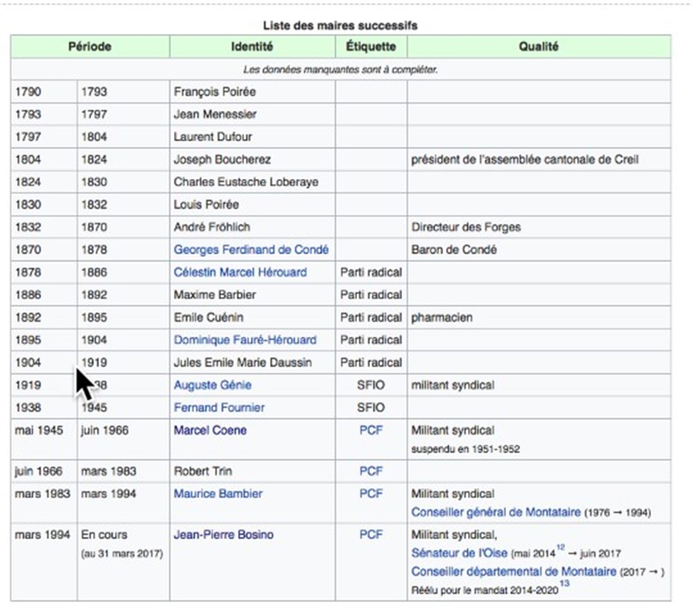Click the PCF link in Marcel Coene's row
The height and width of the screenshot is (616, 692).
pos(371,431)
